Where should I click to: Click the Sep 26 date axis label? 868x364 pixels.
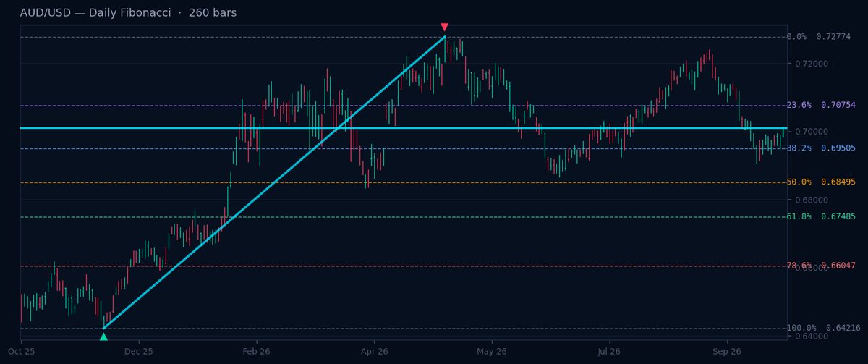(x=727, y=352)
